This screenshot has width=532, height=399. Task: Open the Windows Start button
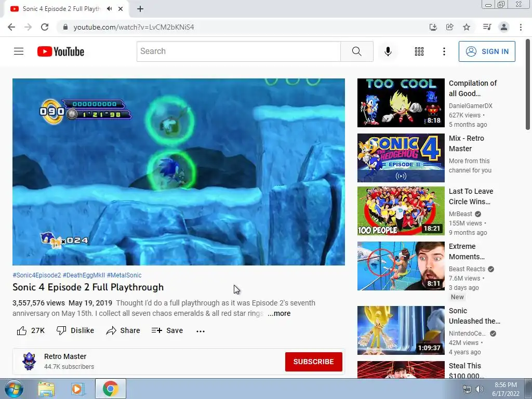(x=14, y=389)
